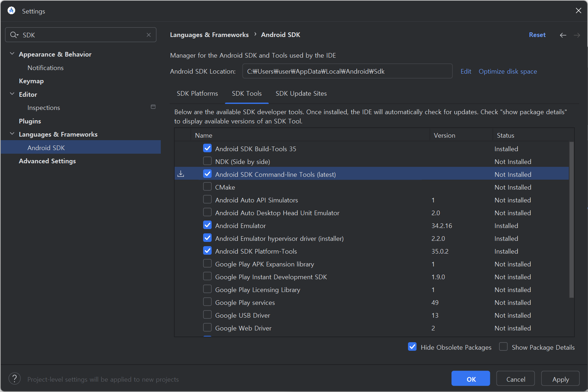588x392 pixels.
Task: Select Android SDK in the settings tree
Action: pos(81,147)
